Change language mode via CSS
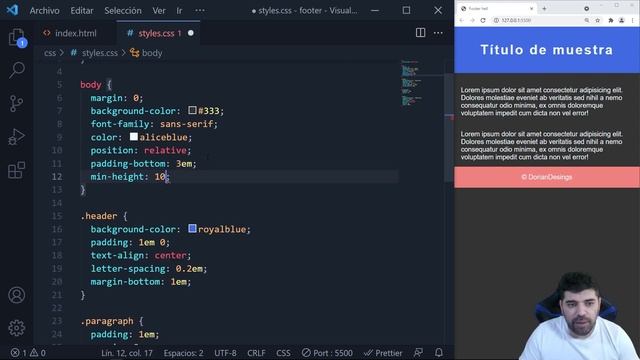Image resolution: width=640 pixels, height=360 pixels. click(x=283, y=353)
